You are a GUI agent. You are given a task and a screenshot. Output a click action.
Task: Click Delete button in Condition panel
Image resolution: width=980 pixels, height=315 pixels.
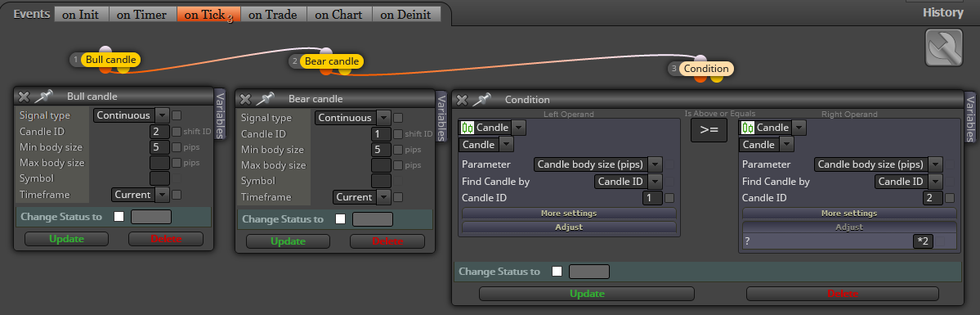tap(843, 294)
